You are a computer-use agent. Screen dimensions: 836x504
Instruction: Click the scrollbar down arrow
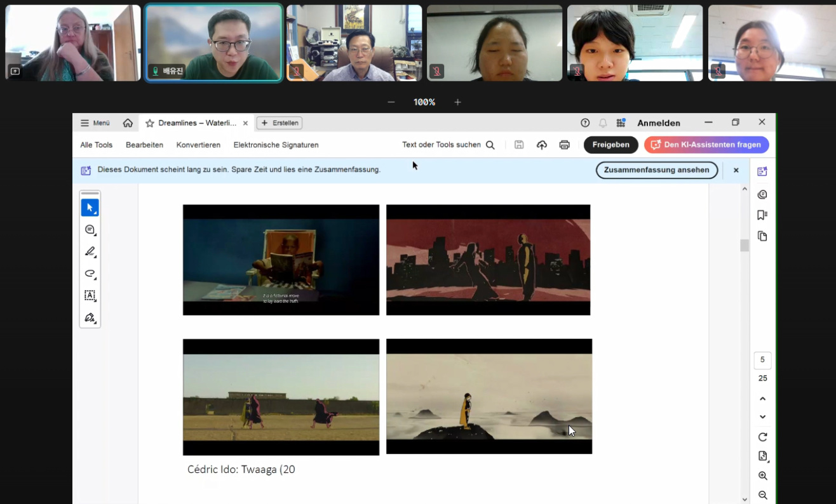pyautogui.click(x=745, y=500)
